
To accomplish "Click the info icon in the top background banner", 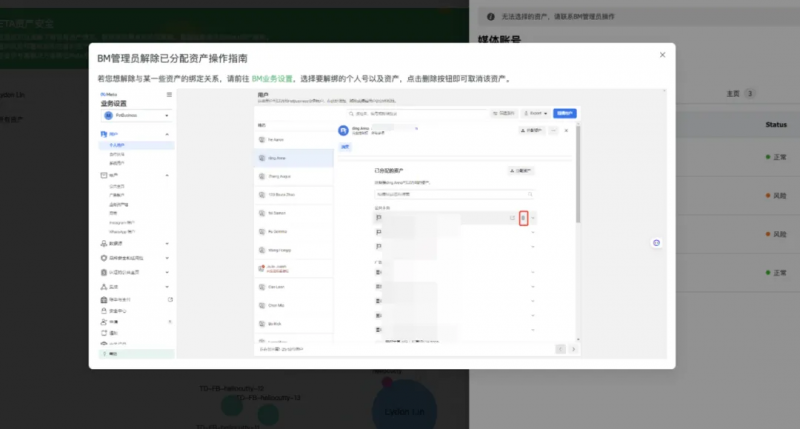I will tap(490, 17).
